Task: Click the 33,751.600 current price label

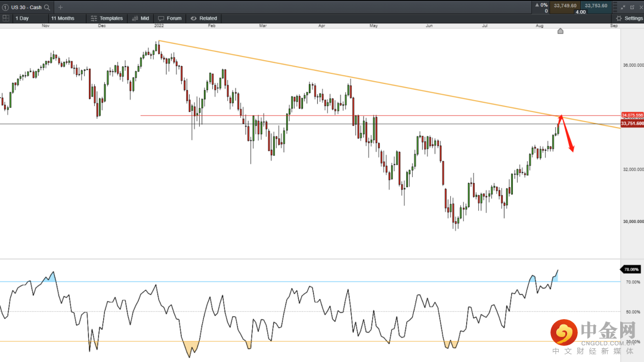Action: 632,123
